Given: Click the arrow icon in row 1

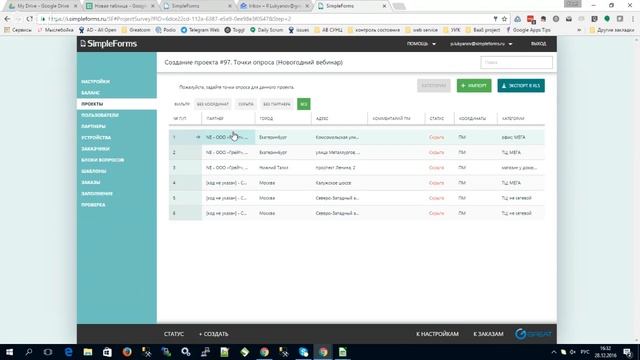Looking at the screenshot, I should pyautogui.click(x=198, y=137).
